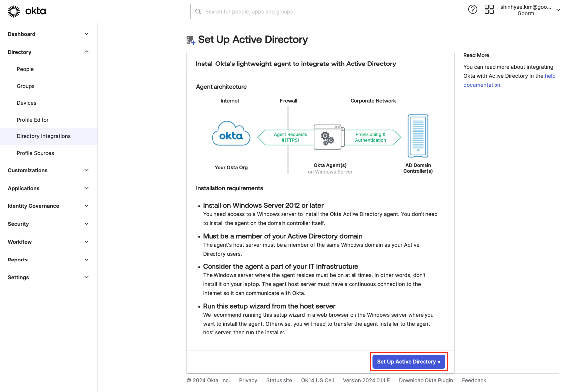Collapse the Directory sidebar section
Screen dimensions: 567x392
point(86,52)
